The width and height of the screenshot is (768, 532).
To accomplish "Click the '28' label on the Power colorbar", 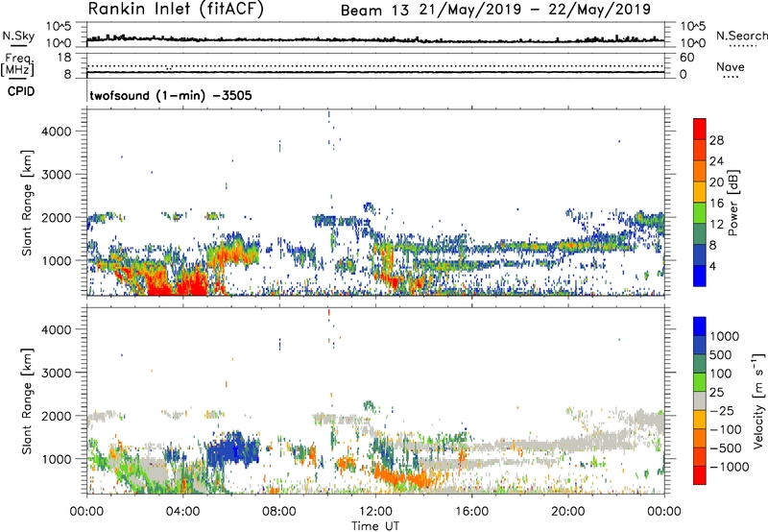I will point(716,140).
